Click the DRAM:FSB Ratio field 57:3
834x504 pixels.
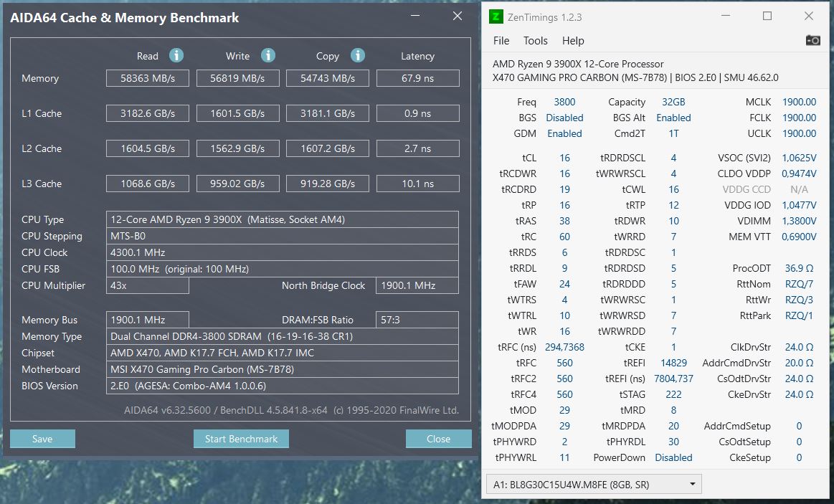[x=417, y=320]
